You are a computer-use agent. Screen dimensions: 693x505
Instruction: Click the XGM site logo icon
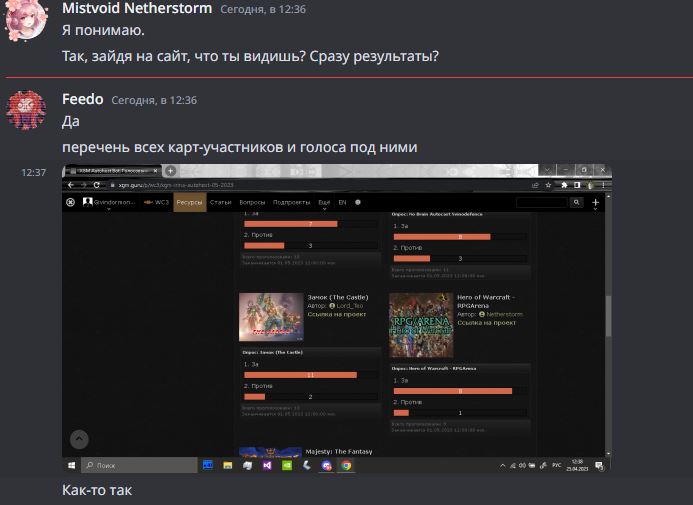tap(70, 202)
